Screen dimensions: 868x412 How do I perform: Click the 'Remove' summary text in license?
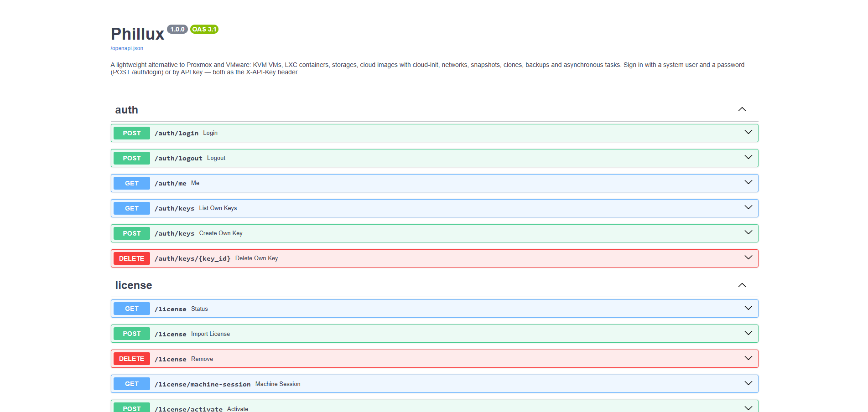(202, 359)
